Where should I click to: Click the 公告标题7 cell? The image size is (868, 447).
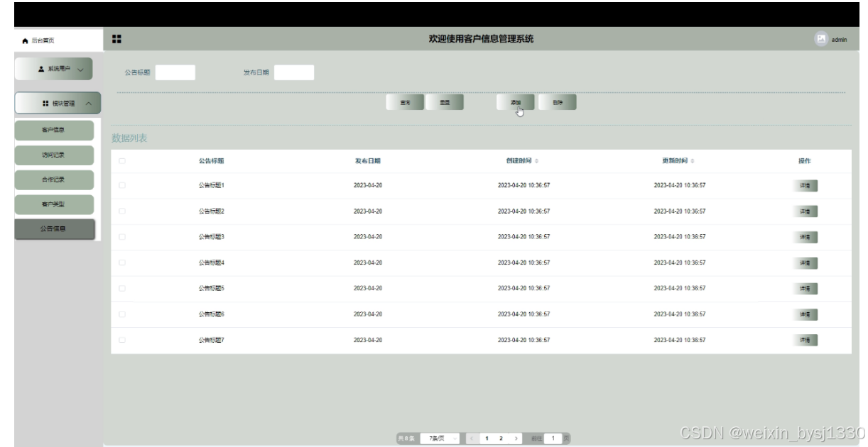point(212,340)
